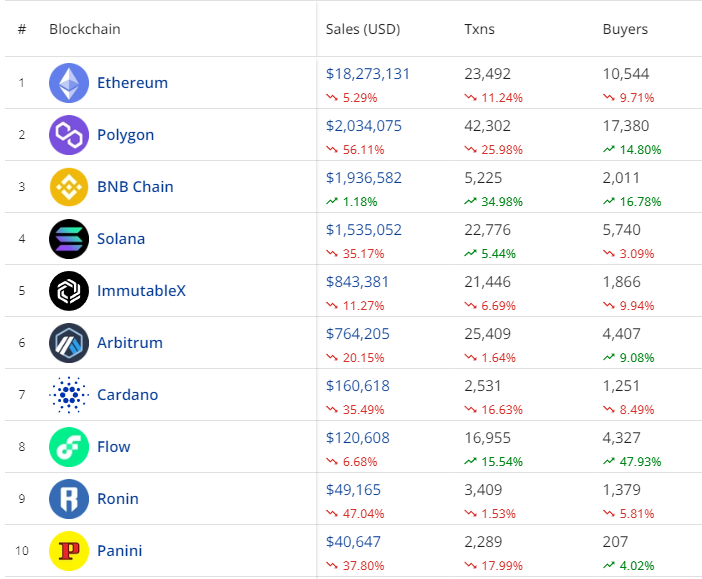This screenshot has width=702, height=579.
Task: Select Panini sales value $40,647
Action: (x=353, y=541)
